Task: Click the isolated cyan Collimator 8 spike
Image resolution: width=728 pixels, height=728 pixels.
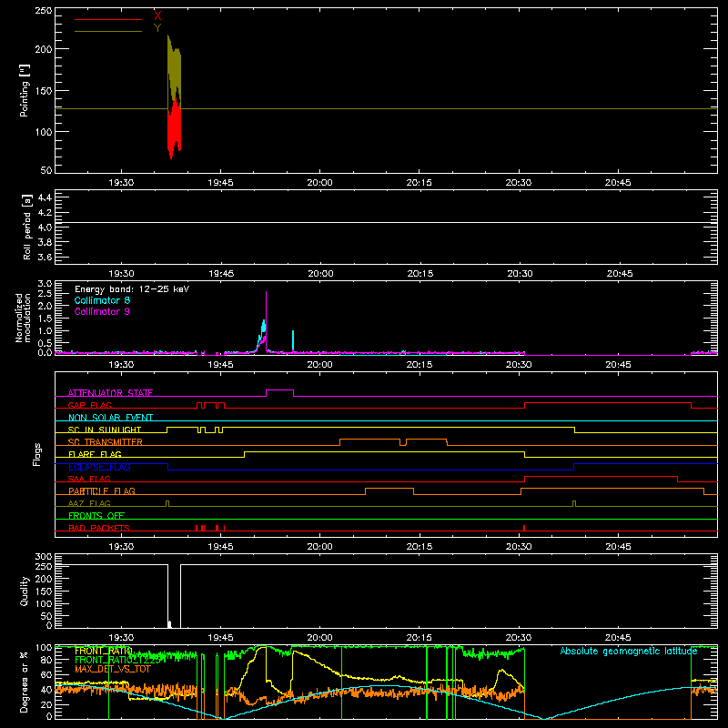Action: coord(293,341)
